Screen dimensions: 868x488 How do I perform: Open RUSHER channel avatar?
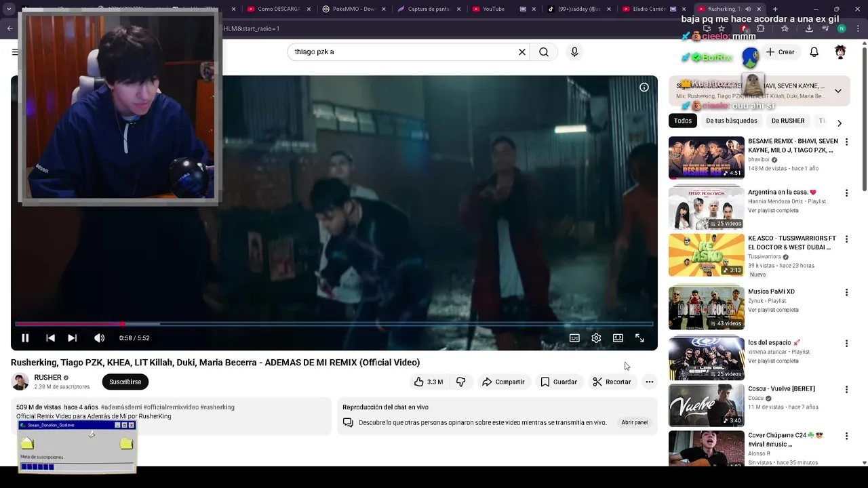point(20,382)
